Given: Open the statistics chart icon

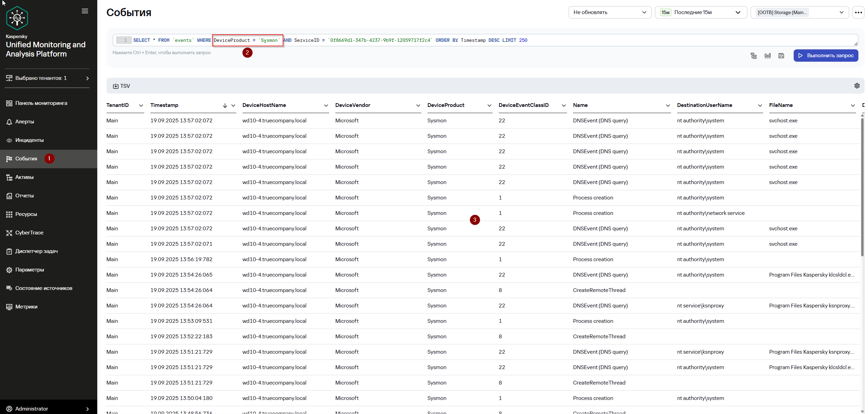Looking at the screenshot, I should pos(768,56).
